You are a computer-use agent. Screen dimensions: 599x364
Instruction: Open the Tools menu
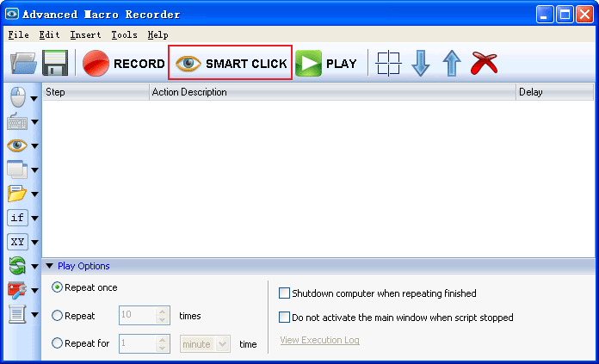coord(124,35)
